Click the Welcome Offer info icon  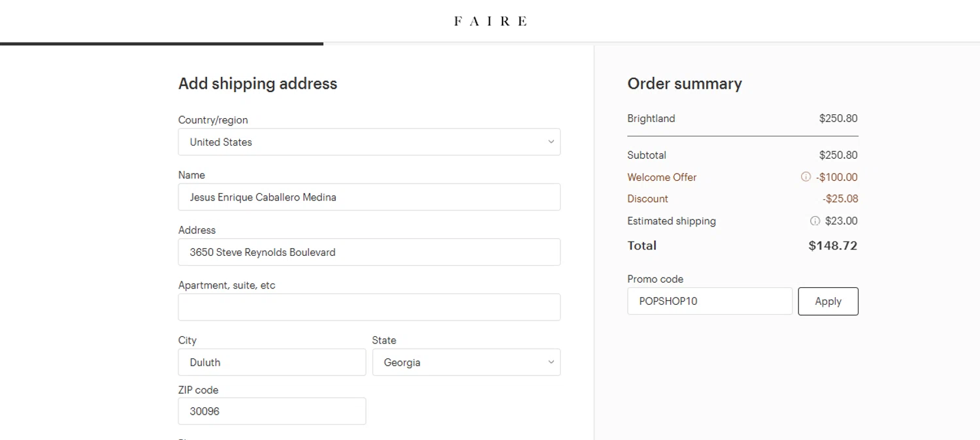pyautogui.click(x=806, y=177)
